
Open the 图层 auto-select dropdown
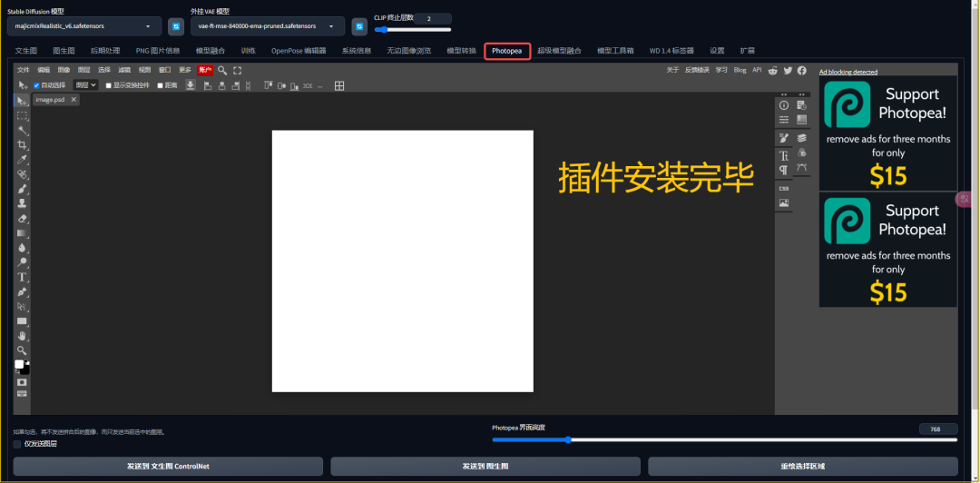pyautogui.click(x=85, y=85)
